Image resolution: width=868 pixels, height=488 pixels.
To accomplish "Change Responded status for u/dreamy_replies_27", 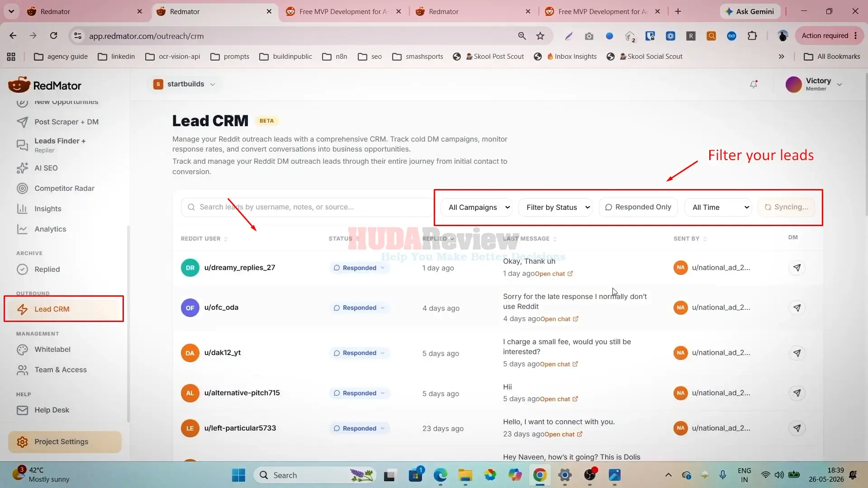I will 359,268.
